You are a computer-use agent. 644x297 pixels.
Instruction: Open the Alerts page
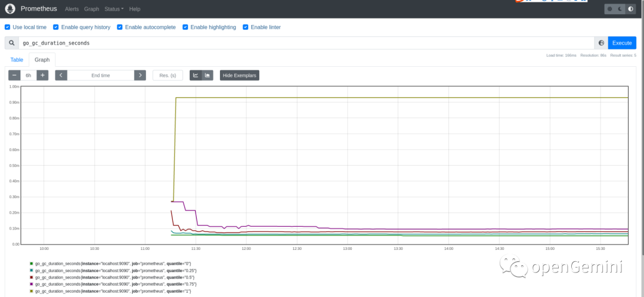tap(72, 9)
